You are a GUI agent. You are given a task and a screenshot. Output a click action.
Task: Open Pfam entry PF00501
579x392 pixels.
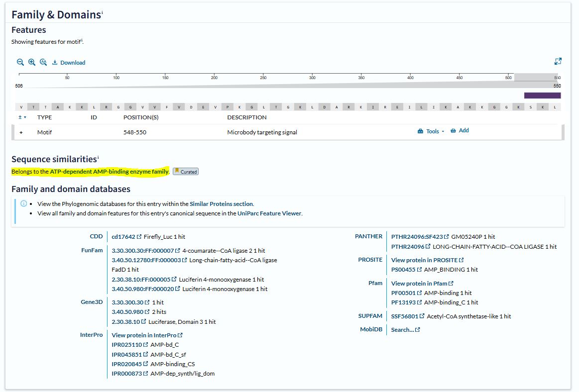[403, 293]
